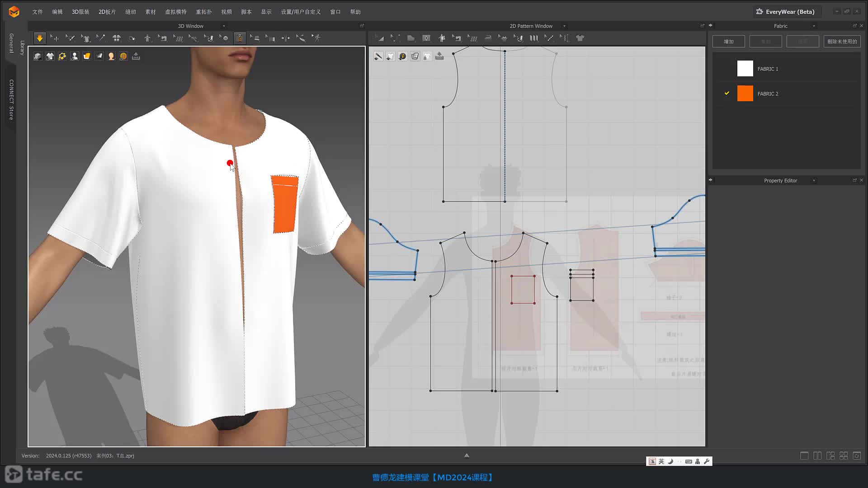The width and height of the screenshot is (868, 488).
Task: Toggle avatar head skin display icon
Action: pyautogui.click(x=111, y=56)
